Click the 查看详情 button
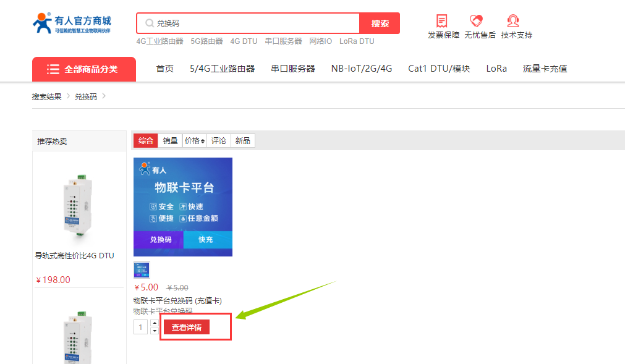The height and width of the screenshot is (364, 625). click(x=187, y=328)
